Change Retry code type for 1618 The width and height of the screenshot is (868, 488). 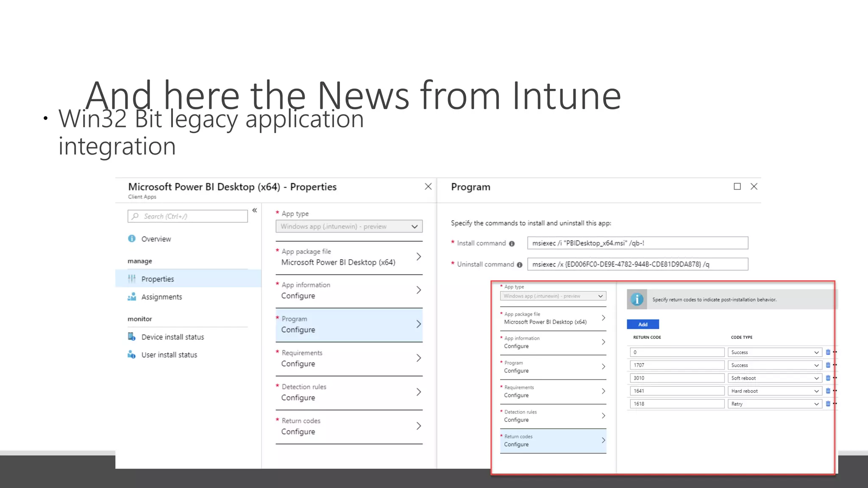pos(775,404)
